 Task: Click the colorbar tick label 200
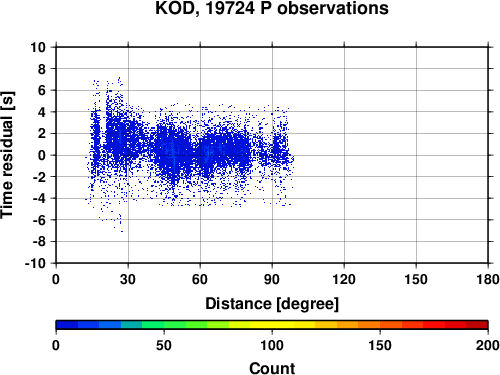click(488, 345)
